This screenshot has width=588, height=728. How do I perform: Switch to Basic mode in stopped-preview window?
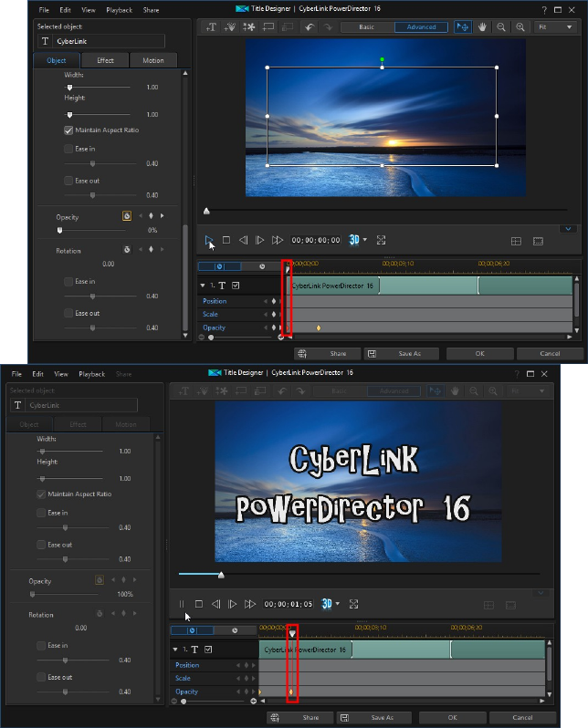click(367, 27)
